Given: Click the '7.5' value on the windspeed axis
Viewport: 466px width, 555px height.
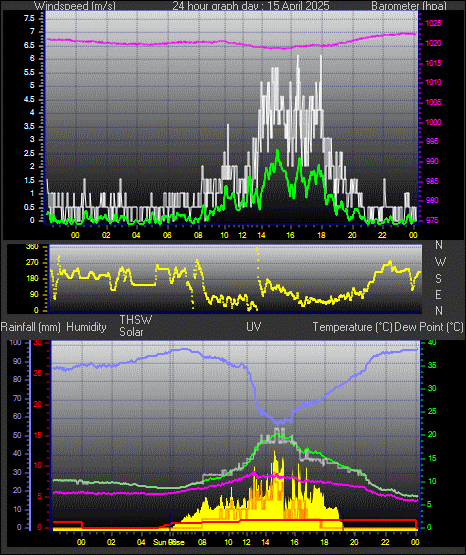Looking at the screenshot, I should coord(29,18).
